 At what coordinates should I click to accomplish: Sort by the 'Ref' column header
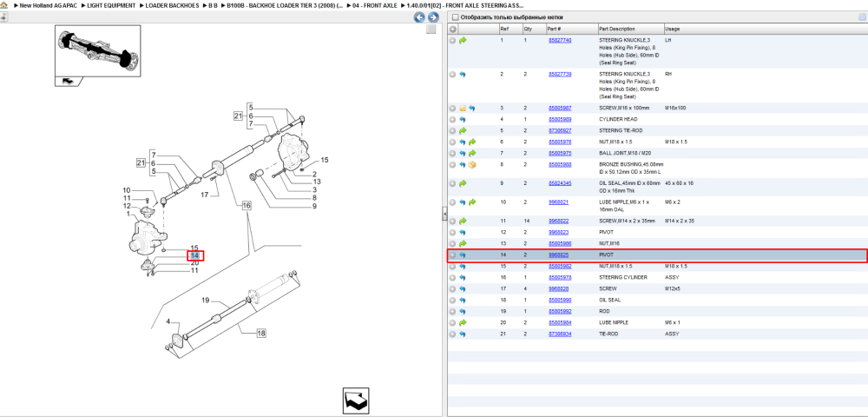click(503, 29)
